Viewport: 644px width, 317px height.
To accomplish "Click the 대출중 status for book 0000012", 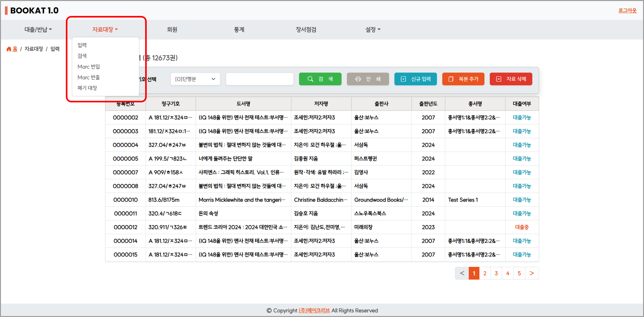I will pyautogui.click(x=522, y=227).
